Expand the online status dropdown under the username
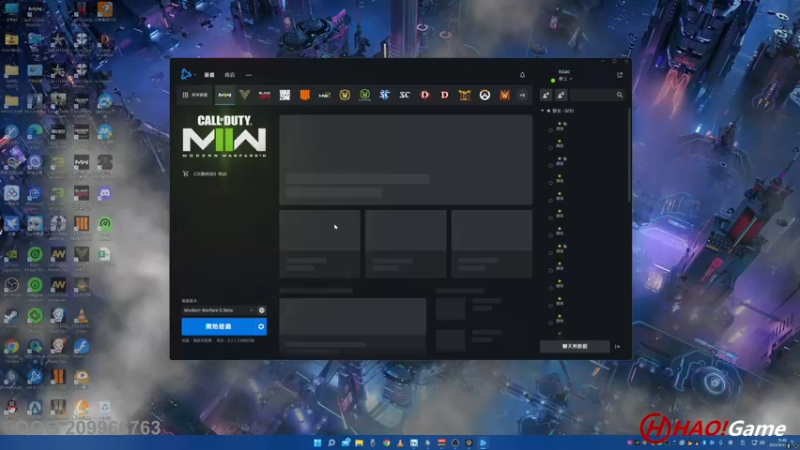This screenshot has width=800, height=450. (565, 79)
